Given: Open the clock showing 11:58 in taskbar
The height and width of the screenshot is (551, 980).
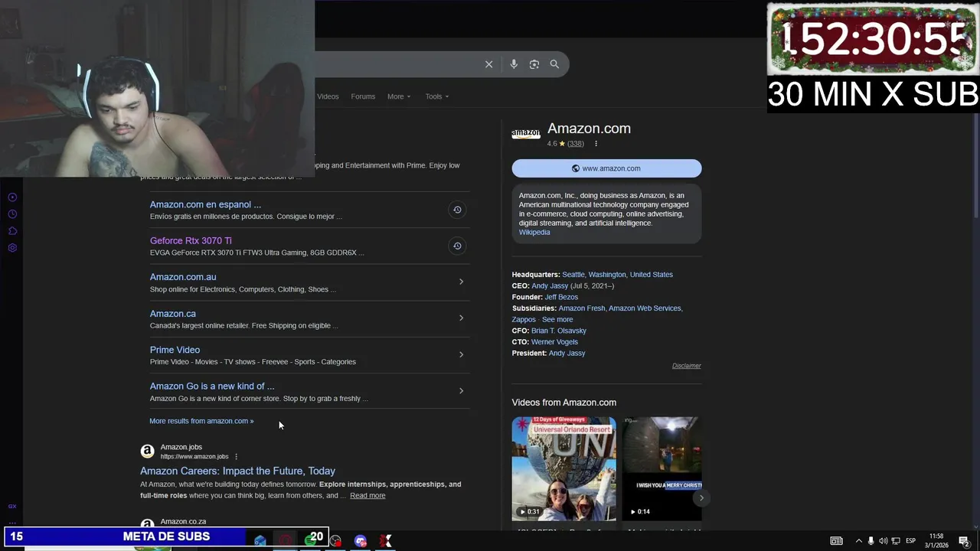Looking at the screenshot, I should click(936, 541).
